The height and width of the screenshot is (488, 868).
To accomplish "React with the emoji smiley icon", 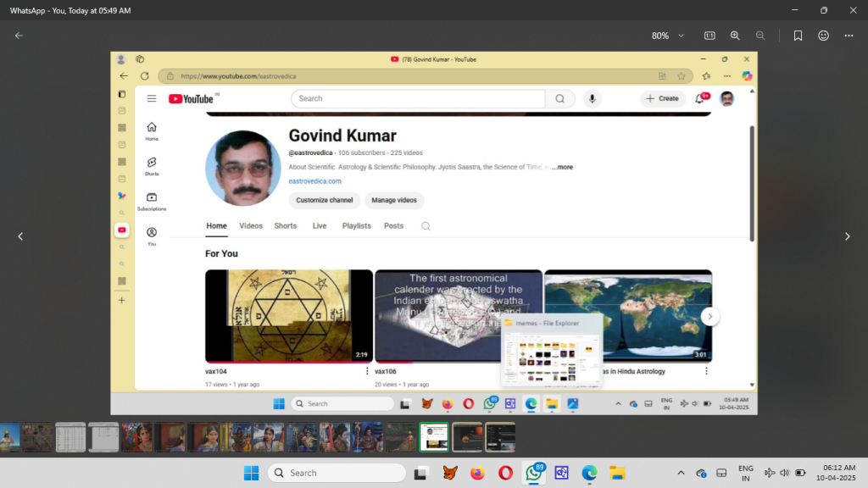I will [824, 36].
